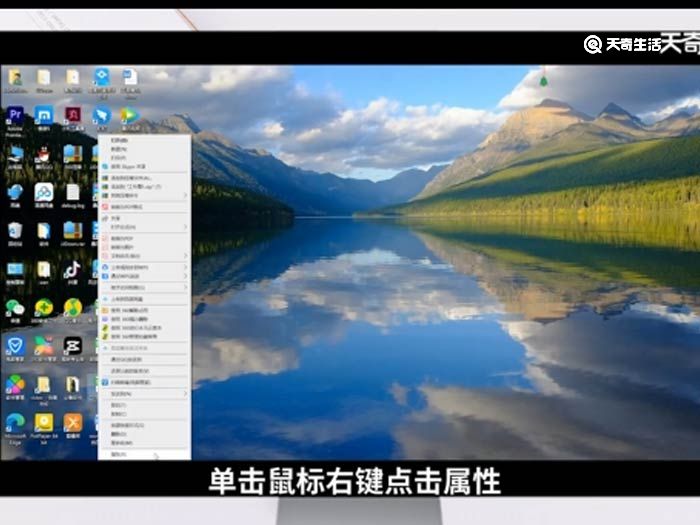Screen dimensions: 700x525
Task: Open the orange X app desktop icon
Action: (73, 422)
